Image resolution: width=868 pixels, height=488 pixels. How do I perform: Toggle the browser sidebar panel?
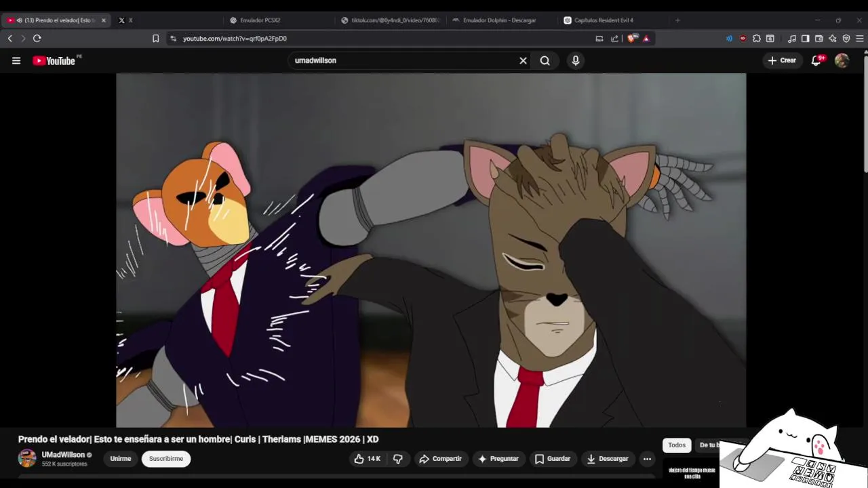806,39
